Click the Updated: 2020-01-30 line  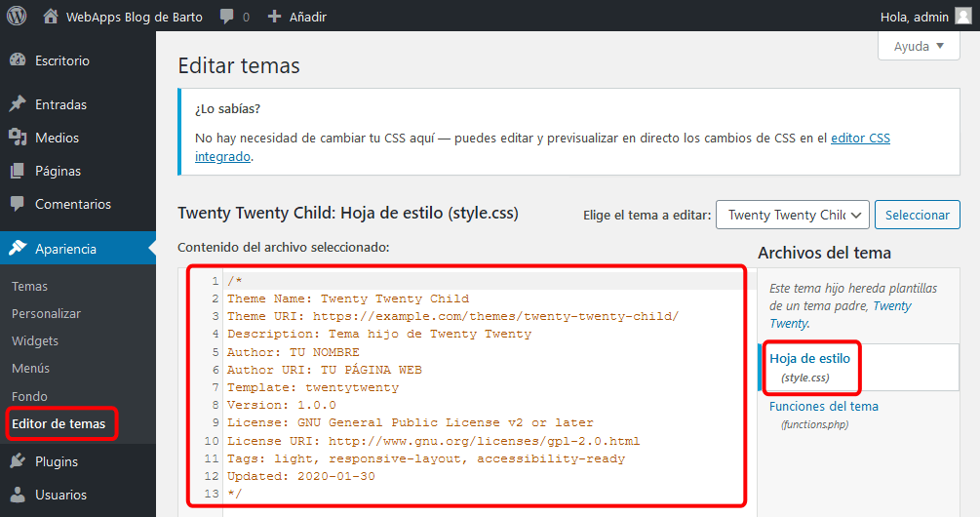pyautogui.click(x=300, y=476)
